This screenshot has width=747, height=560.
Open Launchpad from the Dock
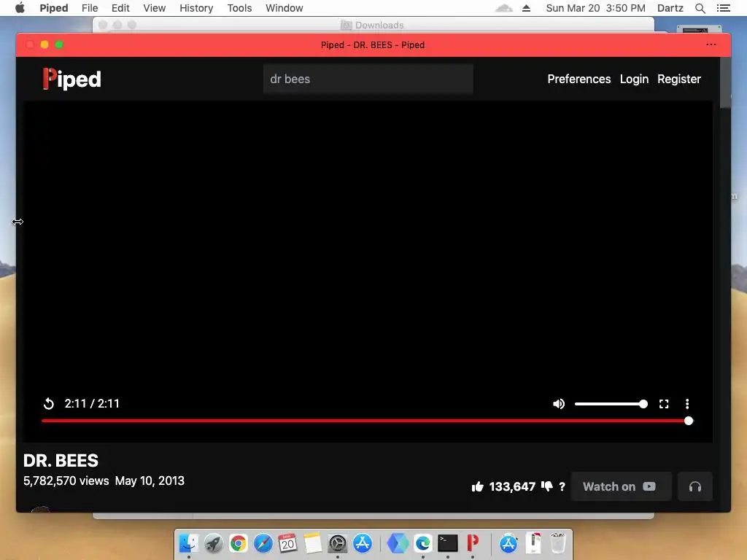[214, 542]
